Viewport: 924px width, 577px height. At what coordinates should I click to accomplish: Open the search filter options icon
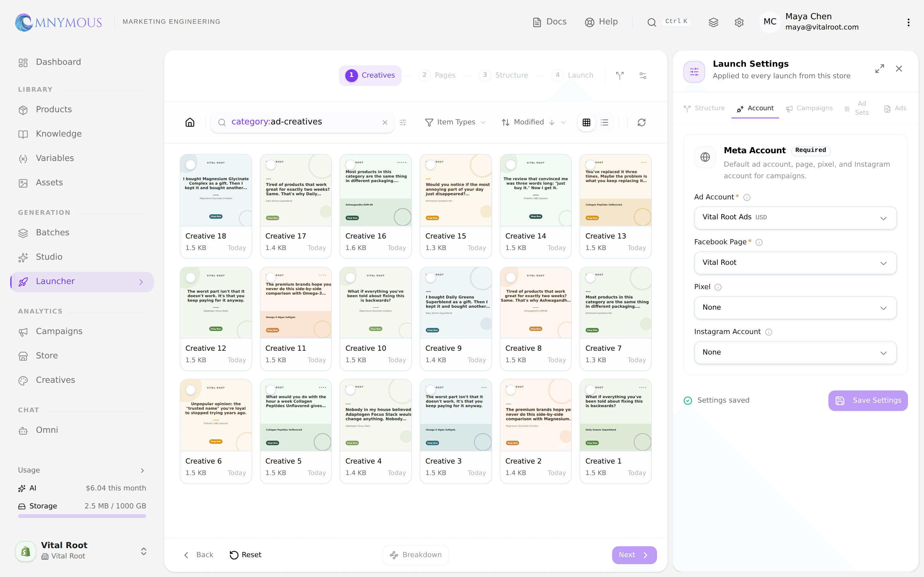pyautogui.click(x=403, y=122)
